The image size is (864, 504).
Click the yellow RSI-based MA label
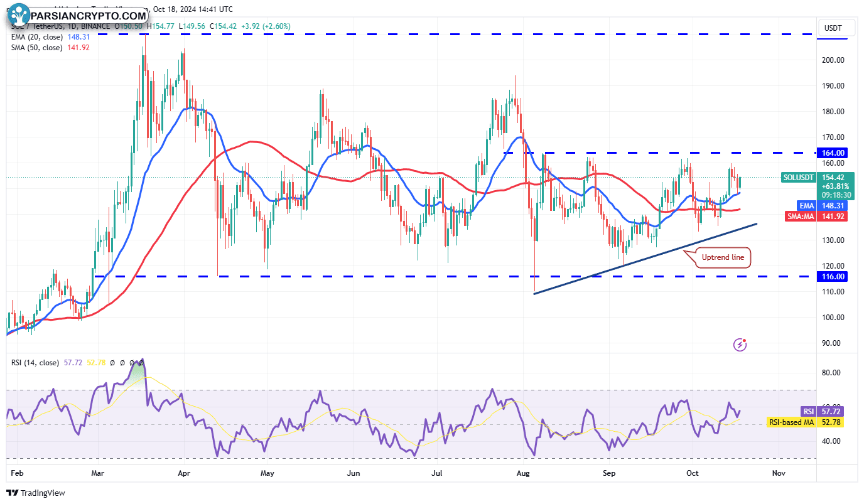pyautogui.click(x=791, y=422)
